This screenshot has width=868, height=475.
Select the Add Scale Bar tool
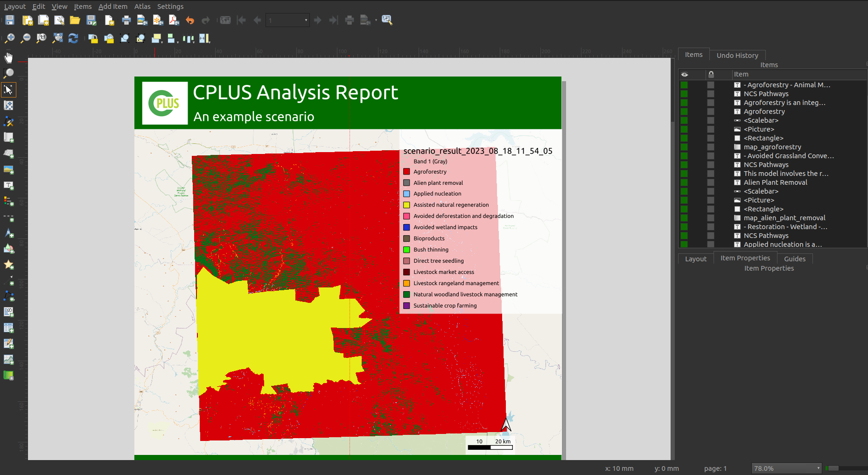point(8,217)
